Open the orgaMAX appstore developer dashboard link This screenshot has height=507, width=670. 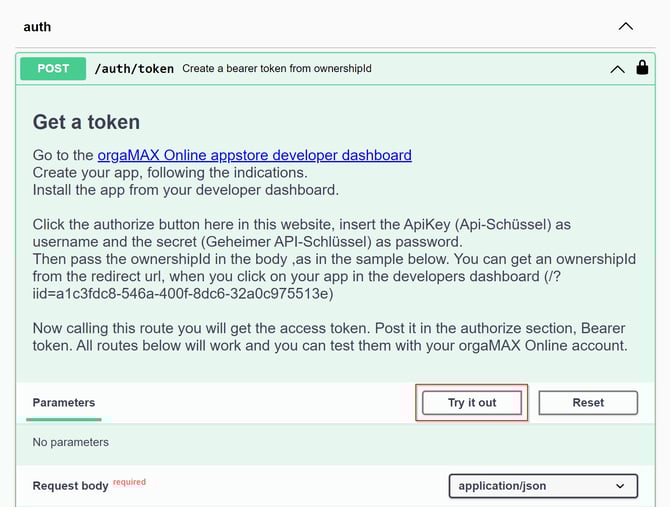click(254, 155)
